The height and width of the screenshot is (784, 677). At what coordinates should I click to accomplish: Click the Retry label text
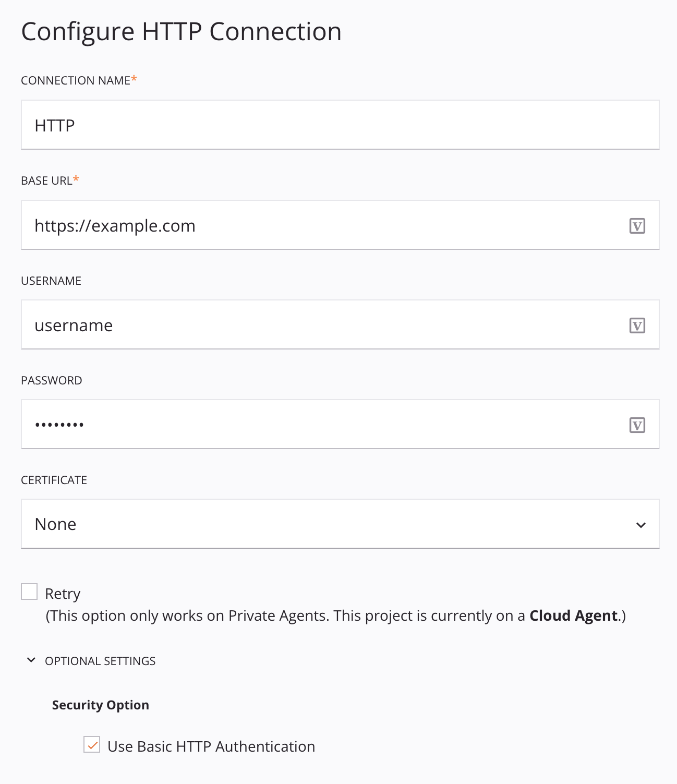pyautogui.click(x=63, y=593)
